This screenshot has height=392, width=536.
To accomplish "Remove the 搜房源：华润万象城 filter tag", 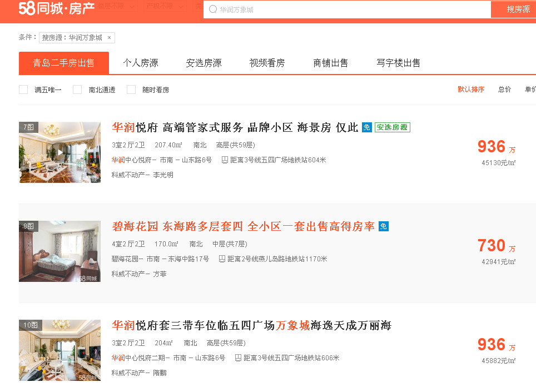I will (x=110, y=37).
